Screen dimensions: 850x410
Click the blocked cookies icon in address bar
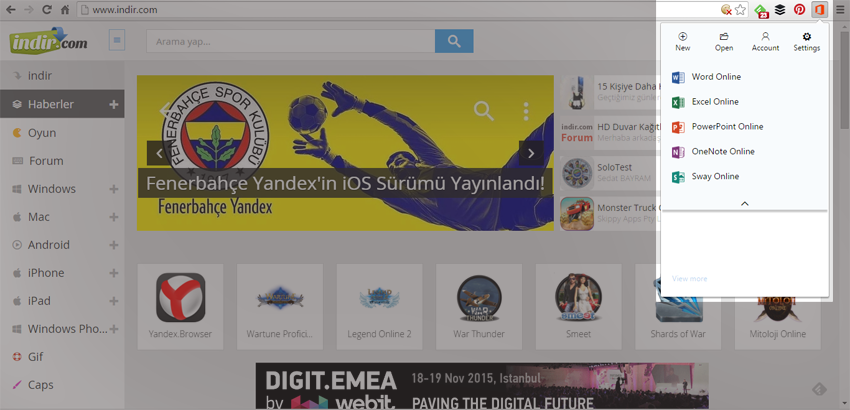tap(726, 9)
